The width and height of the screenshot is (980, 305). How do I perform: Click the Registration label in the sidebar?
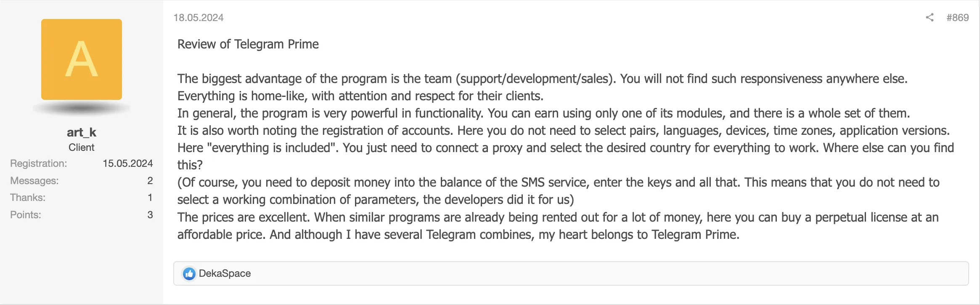[38, 163]
